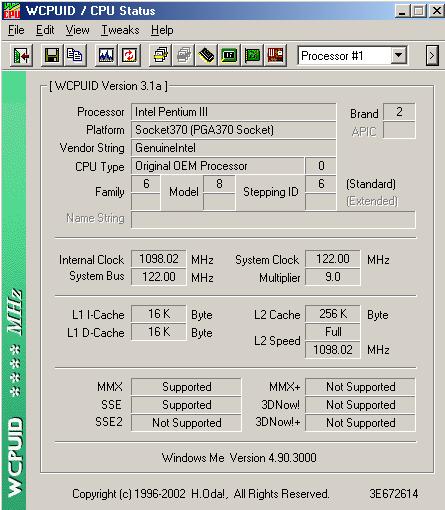Viewport: 445px width, 510px height.
Task: Open the clock history graph icon
Action: click(106, 55)
